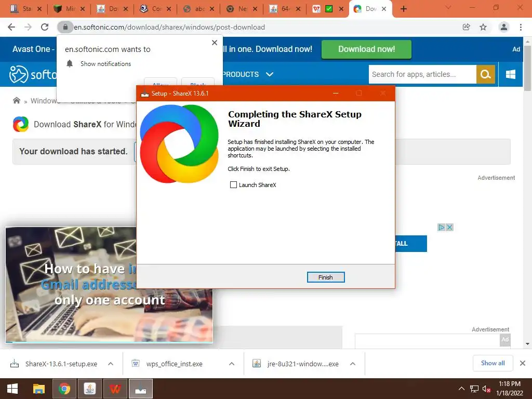The width and height of the screenshot is (532, 399).
Task: Click the Java taskbar icon
Action: pos(89,389)
